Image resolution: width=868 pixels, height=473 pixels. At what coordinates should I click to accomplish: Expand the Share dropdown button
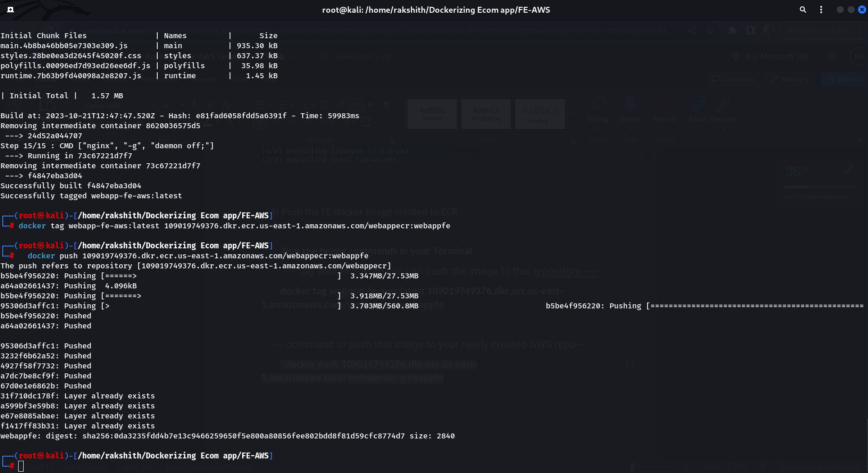860,79
